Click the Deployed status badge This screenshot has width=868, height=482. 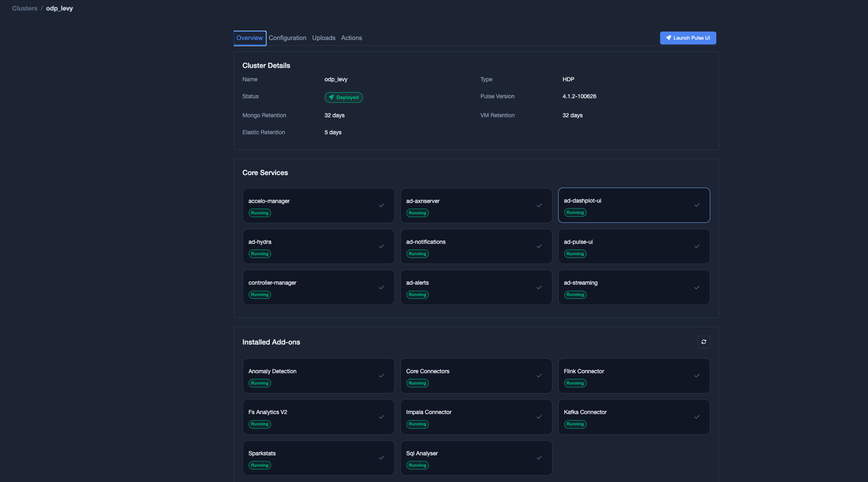tap(344, 97)
